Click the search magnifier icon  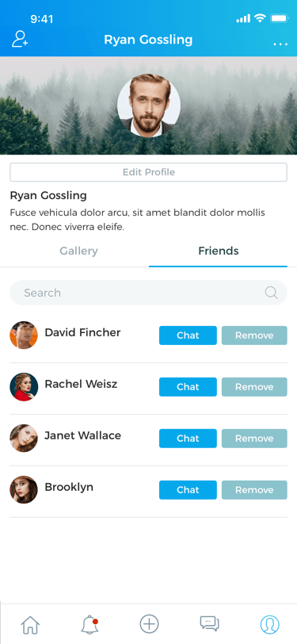click(x=271, y=293)
